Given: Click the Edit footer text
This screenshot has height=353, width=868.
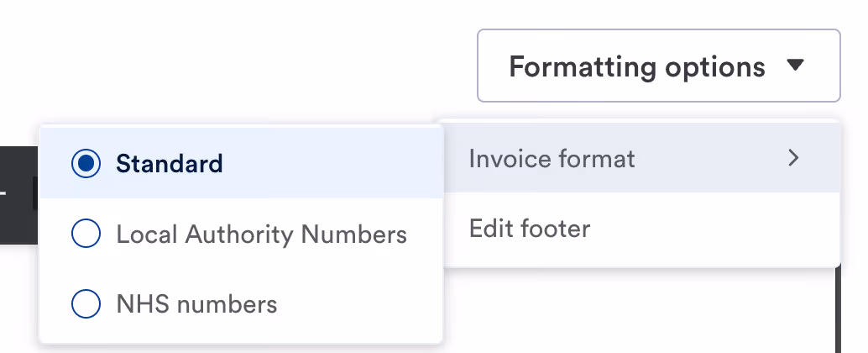Looking at the screenshot, I should tap(530, 228).
